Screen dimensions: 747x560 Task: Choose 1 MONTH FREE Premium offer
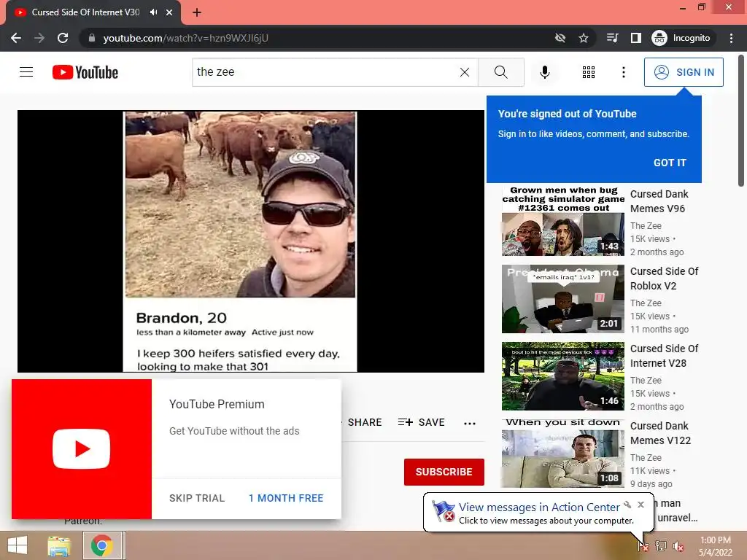pos(286,498)
